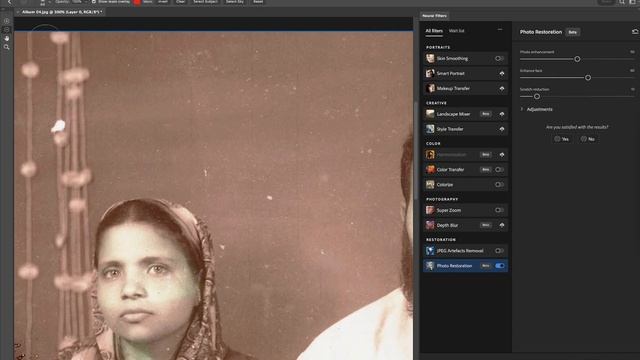The height and width of the screenshot is (360, 640).
Task: Open the filter list options menu
Action: 500,30
